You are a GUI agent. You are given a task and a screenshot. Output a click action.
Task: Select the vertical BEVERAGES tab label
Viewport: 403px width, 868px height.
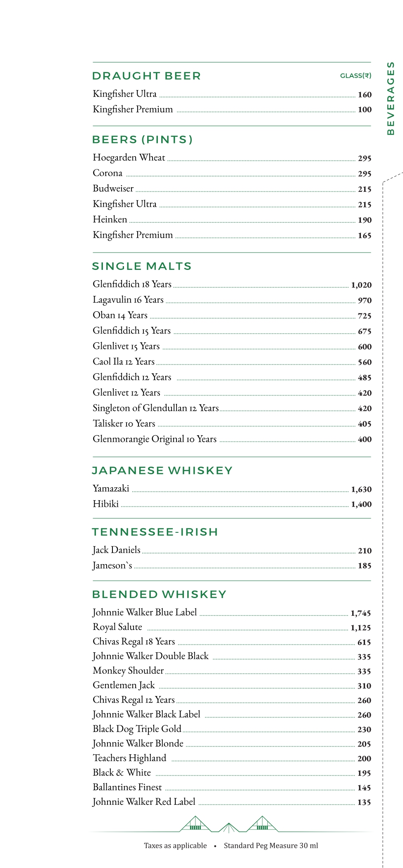(x=391, y=98)
